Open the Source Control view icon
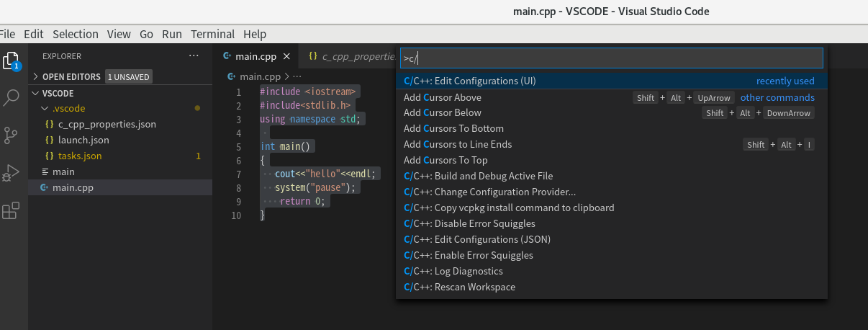The width and height of the screenshot is (868, 330). point(11,135)
